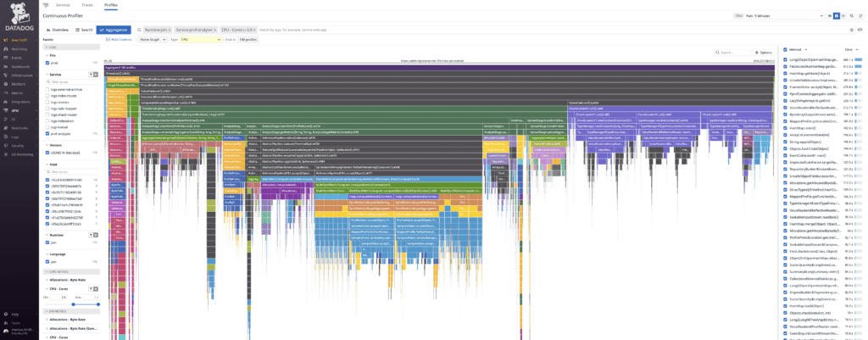Open the search bar settings gear
The image size is (868, 340).
pos(852,30)
